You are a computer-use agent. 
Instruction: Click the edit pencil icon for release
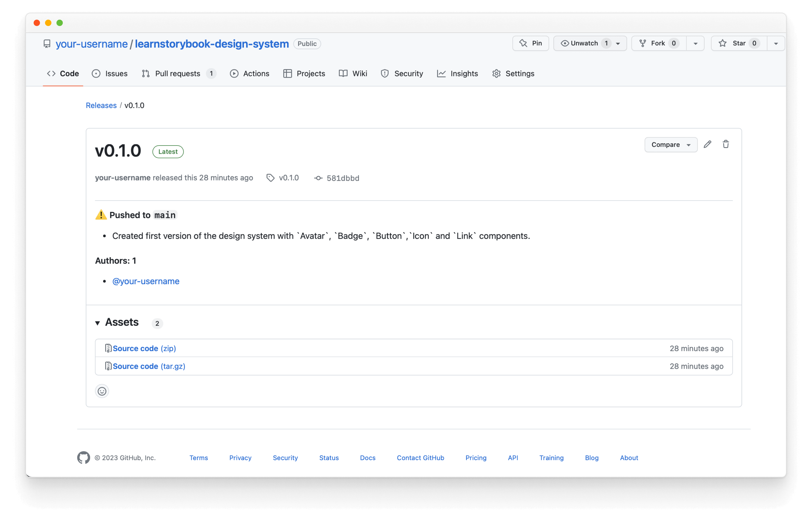[x=708, y=144]
